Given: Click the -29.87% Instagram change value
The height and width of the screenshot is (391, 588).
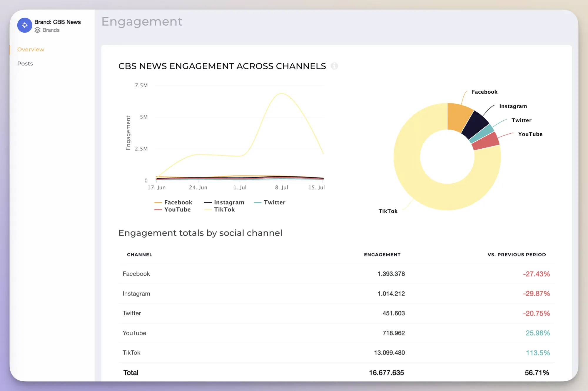Looking at the screenshot, I should 536,294.
